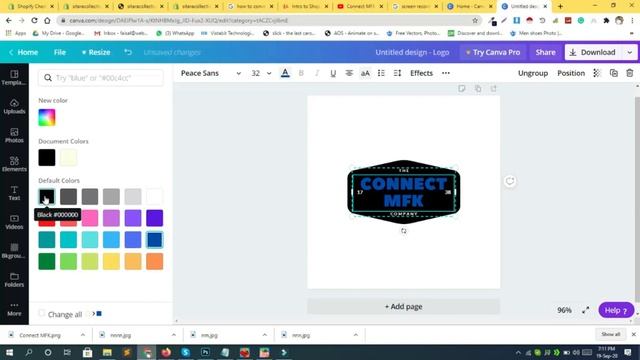The image size is (640, 360).
Task: Open the More sidebar options
Action: tap(14, 309)
